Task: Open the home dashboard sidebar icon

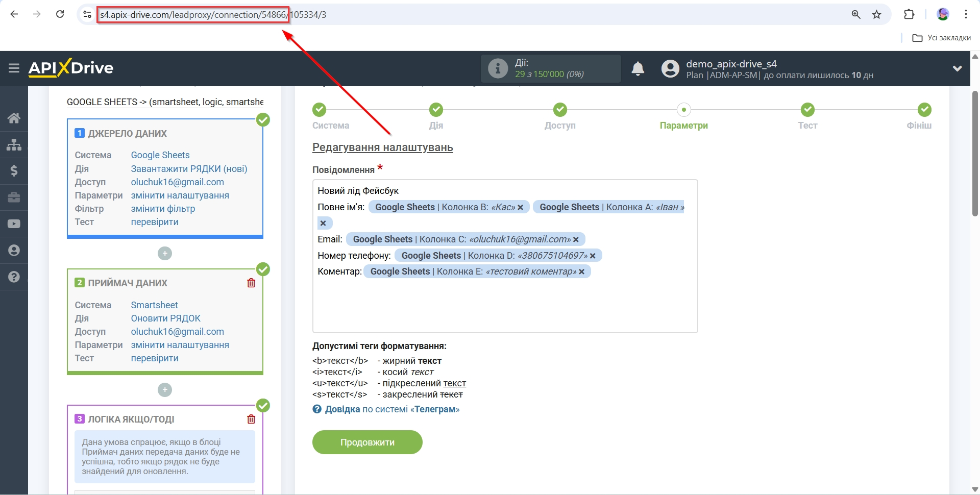Action: (14, 118)
